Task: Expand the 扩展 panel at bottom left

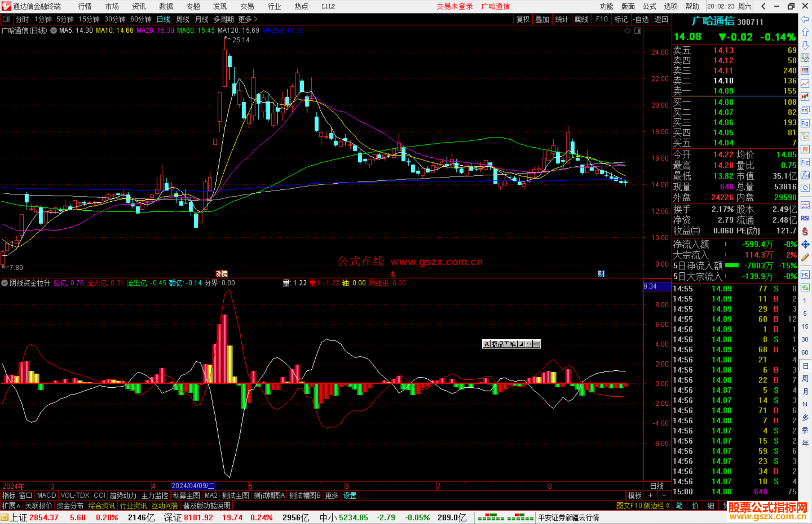Action: 11,506
